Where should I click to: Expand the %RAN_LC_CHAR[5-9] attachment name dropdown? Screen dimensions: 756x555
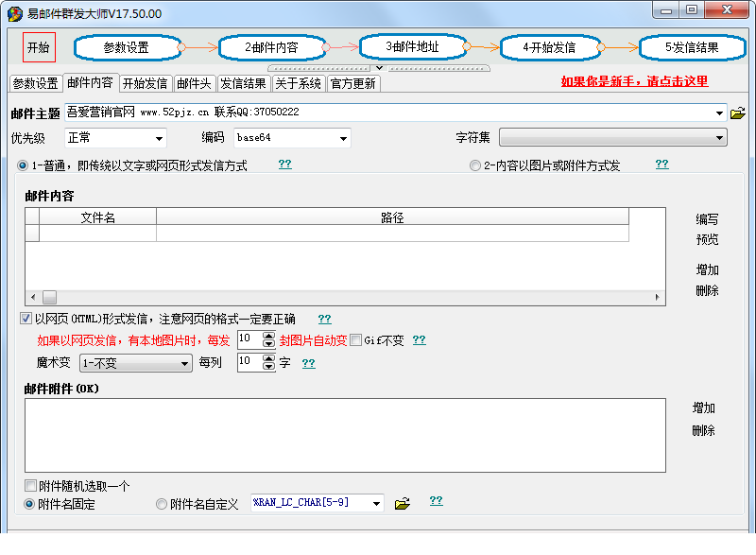point(376,504)
